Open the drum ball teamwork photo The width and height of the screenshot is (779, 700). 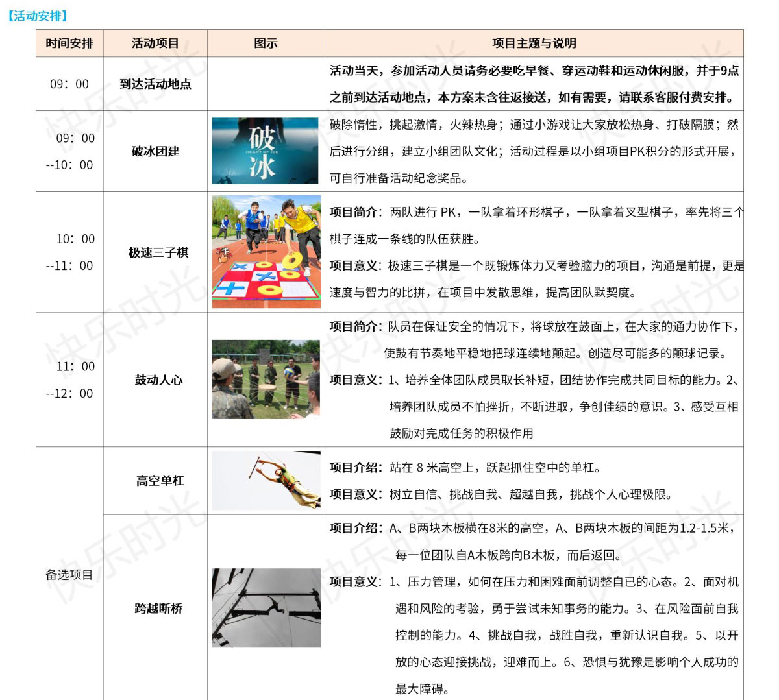(x=266, y=379)
